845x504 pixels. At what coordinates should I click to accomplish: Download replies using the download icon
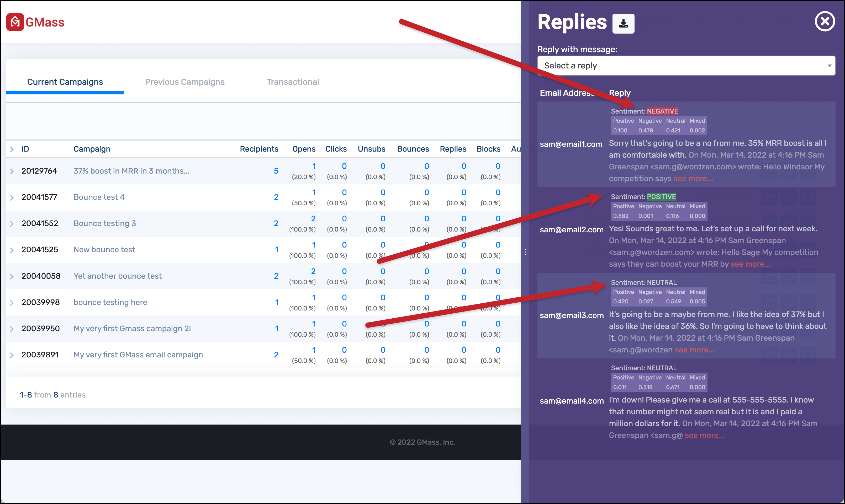pyautogui.click(x=623, y=23)
